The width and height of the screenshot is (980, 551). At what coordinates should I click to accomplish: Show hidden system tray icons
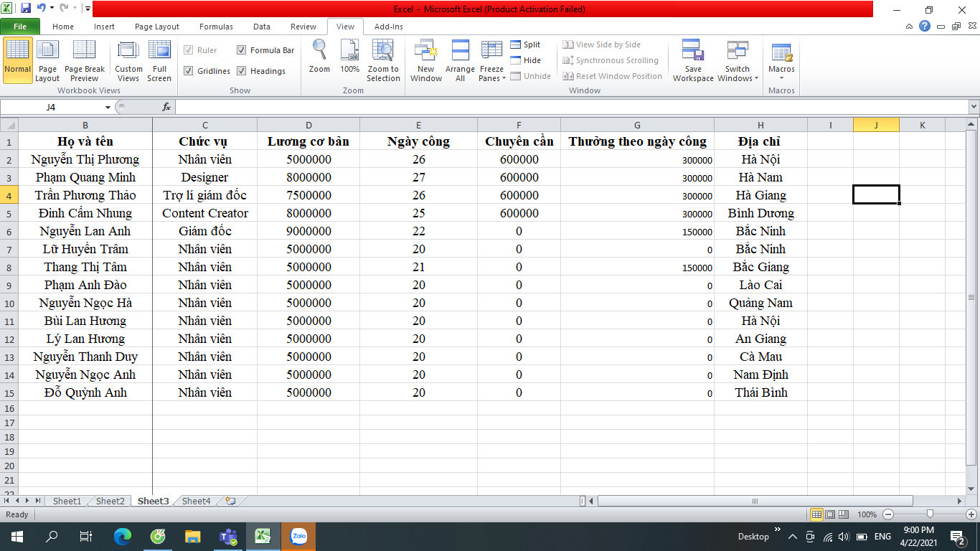793,537
